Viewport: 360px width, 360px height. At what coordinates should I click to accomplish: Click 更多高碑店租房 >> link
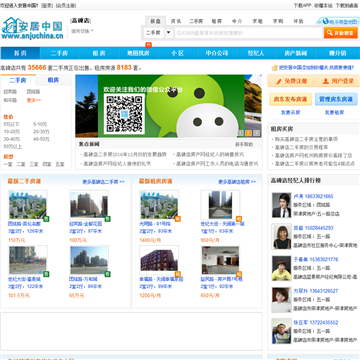(237, 182)
